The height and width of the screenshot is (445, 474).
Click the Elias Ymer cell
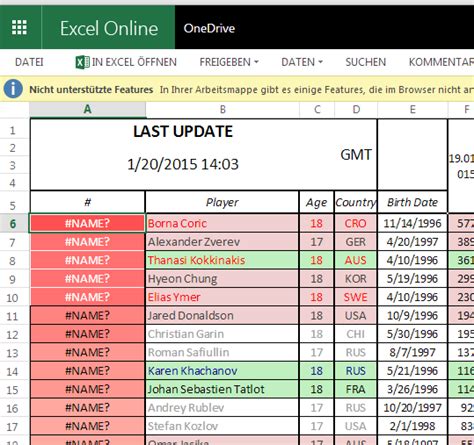222,297
